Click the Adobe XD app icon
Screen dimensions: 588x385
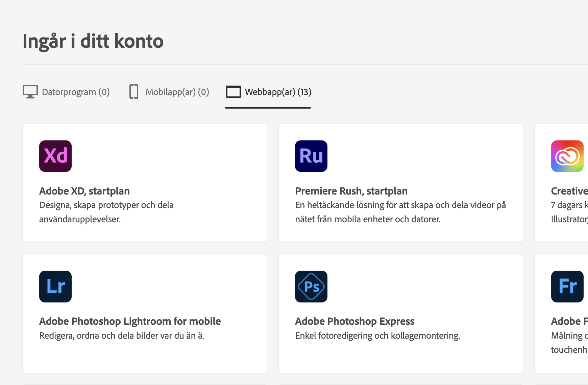pyautogui.click(x=55, y=156)
